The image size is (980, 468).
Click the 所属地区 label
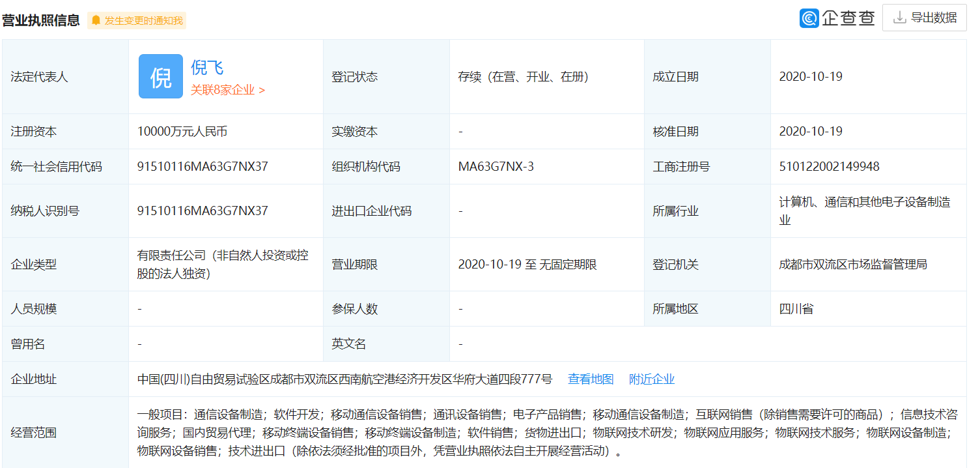tap(676, 309)
